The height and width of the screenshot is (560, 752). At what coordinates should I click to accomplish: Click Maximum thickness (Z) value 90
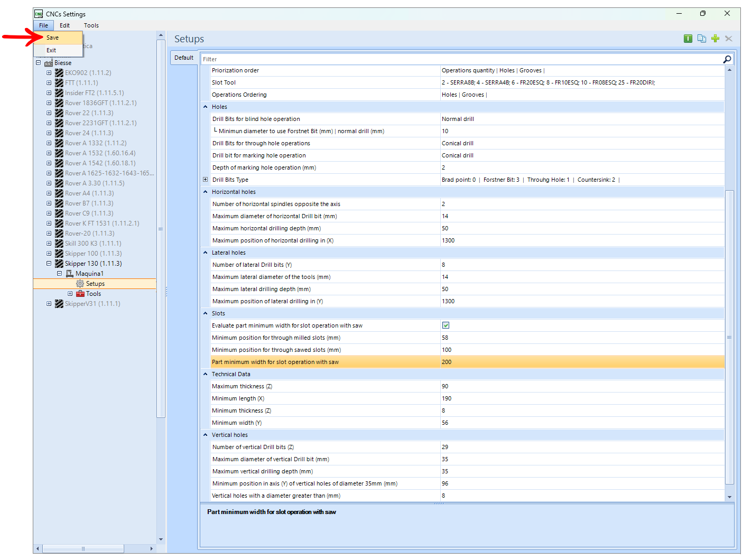[x=582, y=386]
